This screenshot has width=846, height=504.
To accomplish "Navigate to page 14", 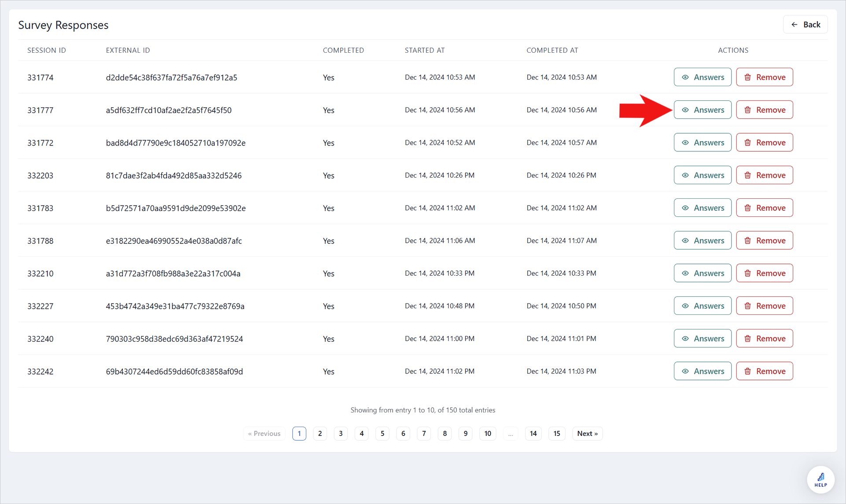I will (533, 434).
